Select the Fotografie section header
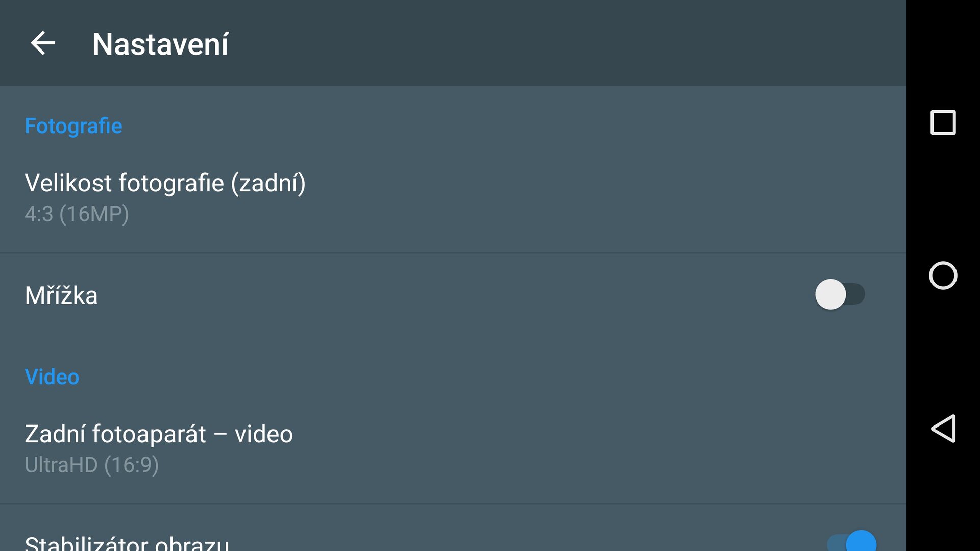This screenshot has height=551, width=980. coord(73,126)
